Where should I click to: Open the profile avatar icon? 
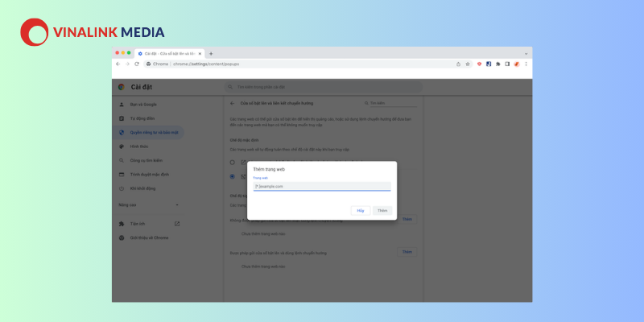click(x=517, y=64)
